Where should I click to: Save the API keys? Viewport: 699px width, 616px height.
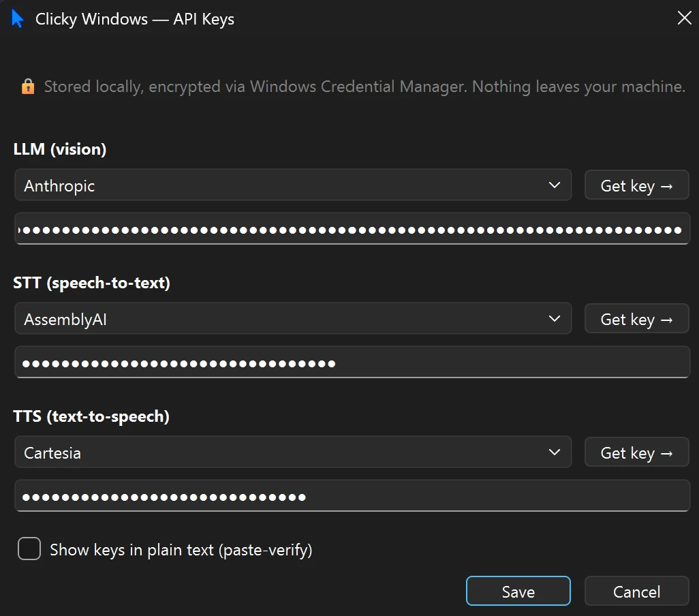tap(518, 591)
